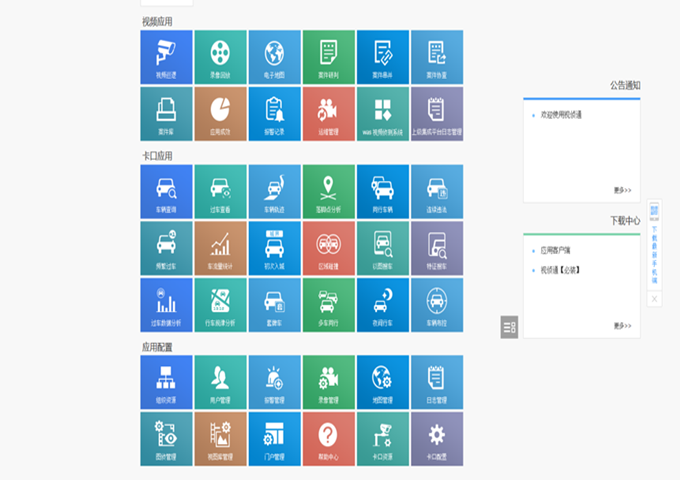Open the 多车同行 multi-vehicle tile
680x480 pixels.
(328, 305)
